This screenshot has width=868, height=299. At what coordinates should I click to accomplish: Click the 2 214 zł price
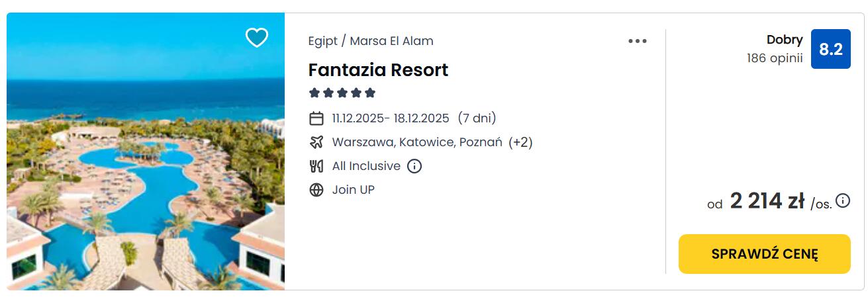(x=767, y=201)
